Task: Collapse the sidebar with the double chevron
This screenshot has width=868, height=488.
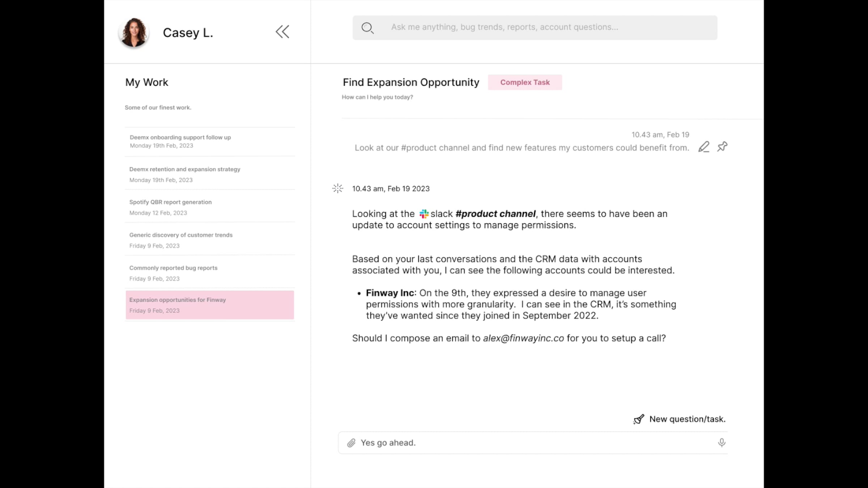Action: click(282, 32)
